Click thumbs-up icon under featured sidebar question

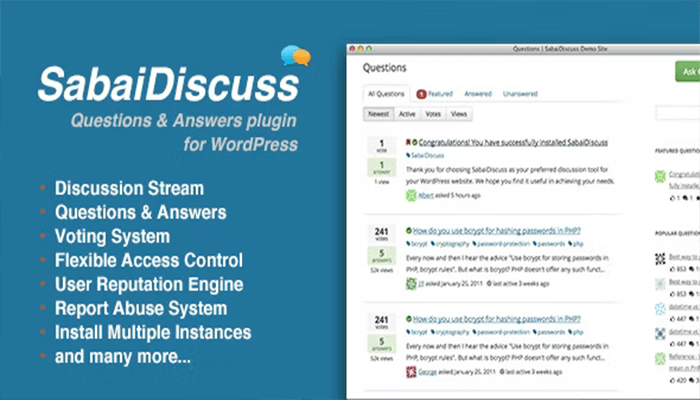(x=673, y=198)
